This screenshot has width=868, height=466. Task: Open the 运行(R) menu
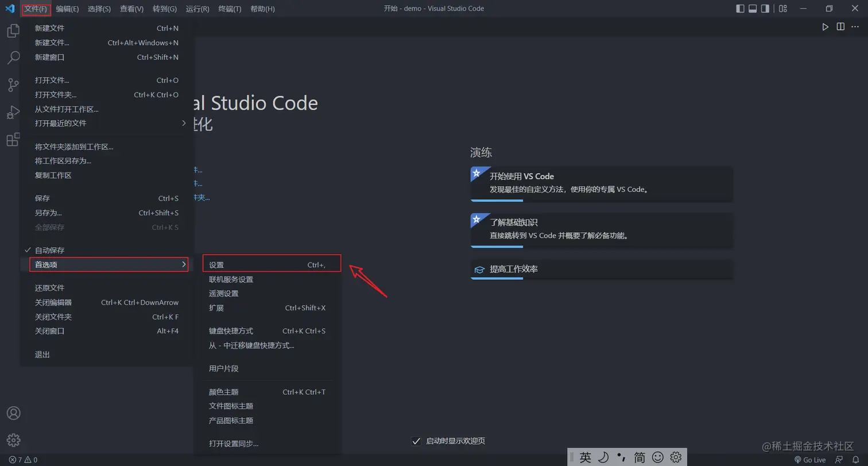click(x=197, y=9)
